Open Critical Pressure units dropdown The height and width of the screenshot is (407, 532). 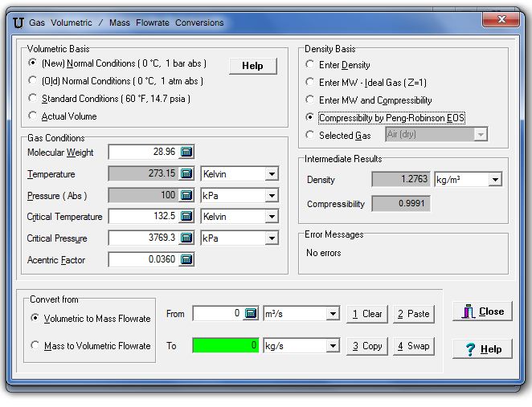(x=272, y=238)
